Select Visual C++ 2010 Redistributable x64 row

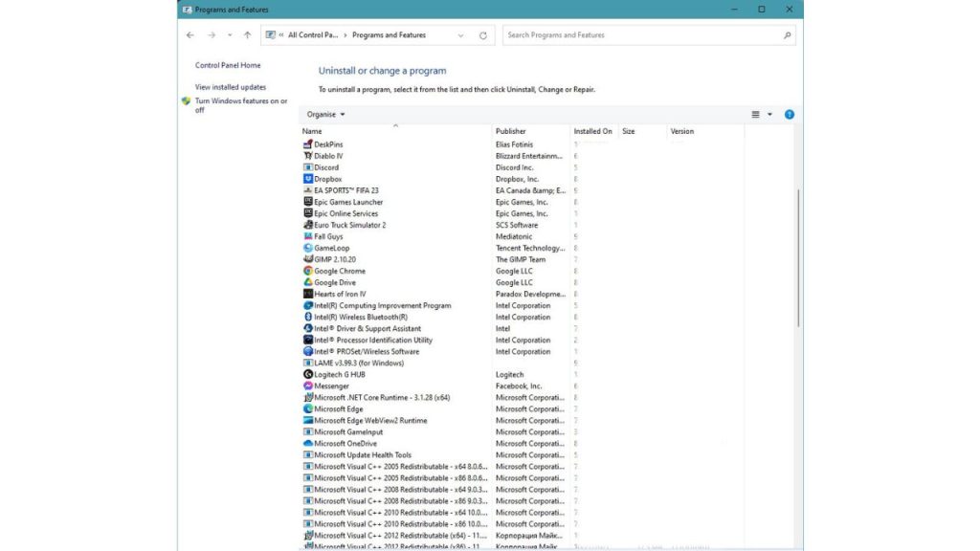point(522,513)
